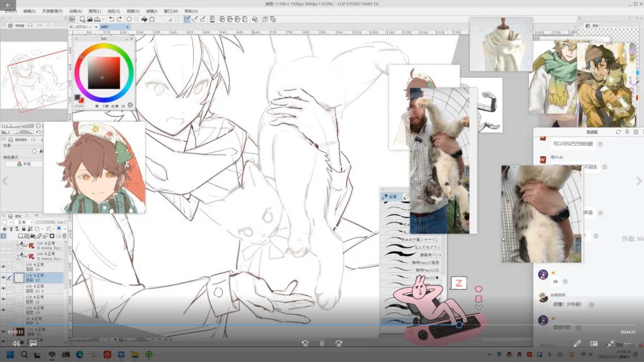Select 咖啡Pencil强弱 brush from the list

[427, 262]
